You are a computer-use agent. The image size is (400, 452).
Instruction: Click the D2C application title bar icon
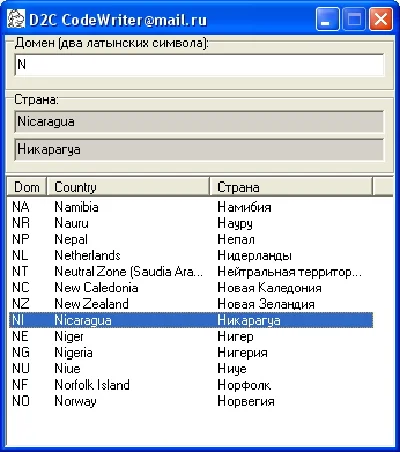[x=16, y=19]
